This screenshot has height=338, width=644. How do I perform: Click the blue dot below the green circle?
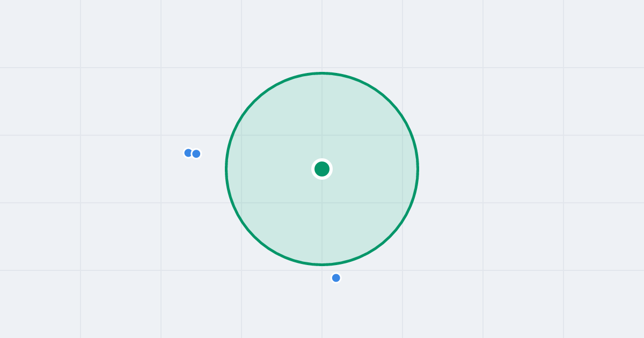tap(336, 278)
